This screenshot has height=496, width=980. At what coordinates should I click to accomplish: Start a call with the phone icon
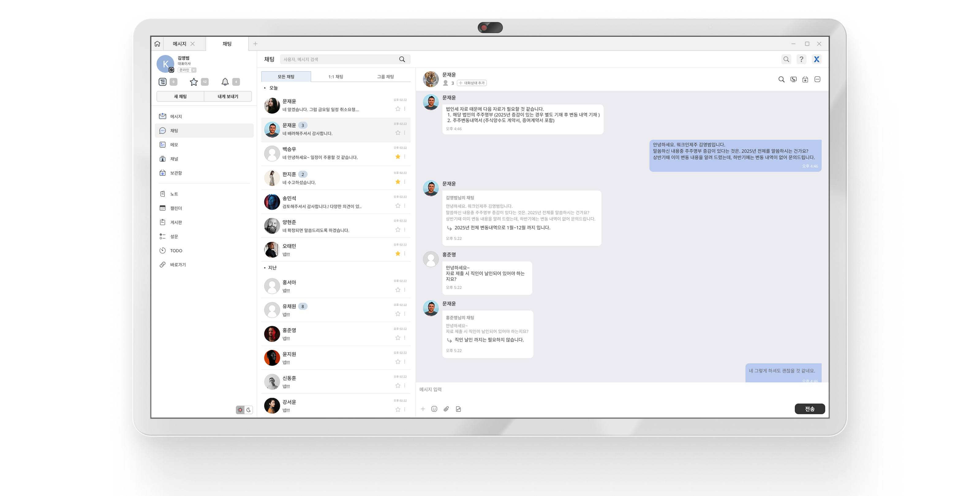coord(793,80)
